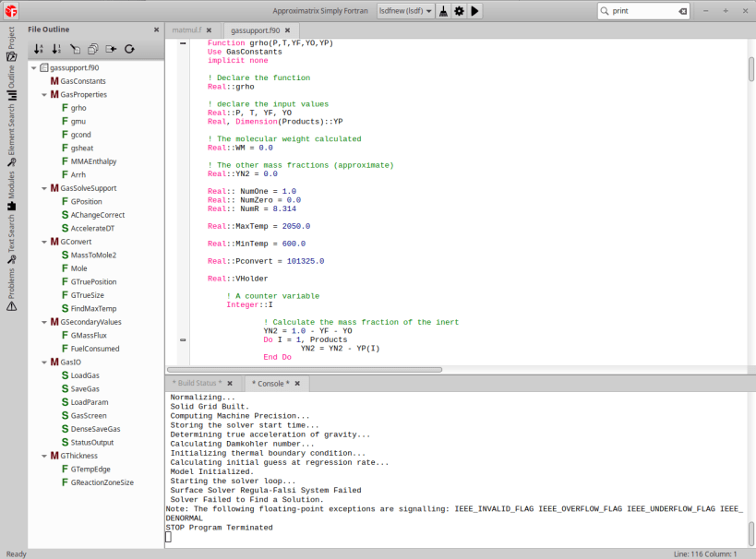
Task: Collapse the GasIO module tree node
Action: coord(44,363)
